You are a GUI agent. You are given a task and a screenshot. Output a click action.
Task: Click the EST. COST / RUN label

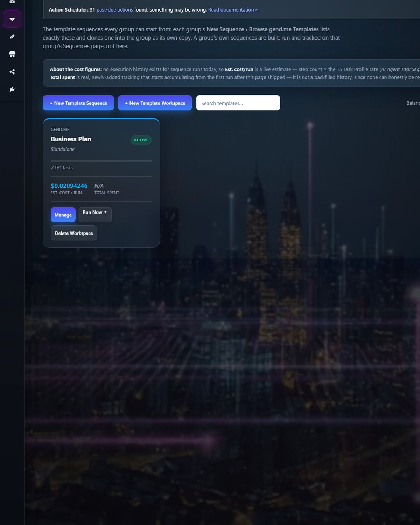tap(66, 193)
